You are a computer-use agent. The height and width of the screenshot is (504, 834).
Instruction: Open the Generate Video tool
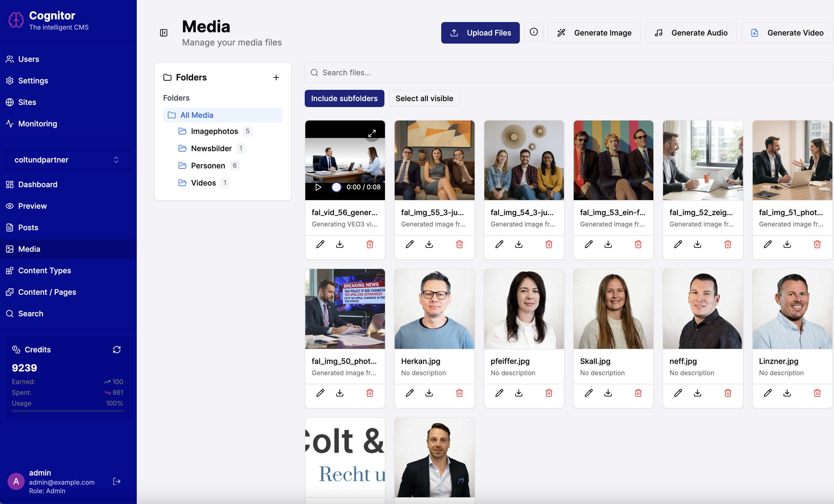(x=787, y=33)
